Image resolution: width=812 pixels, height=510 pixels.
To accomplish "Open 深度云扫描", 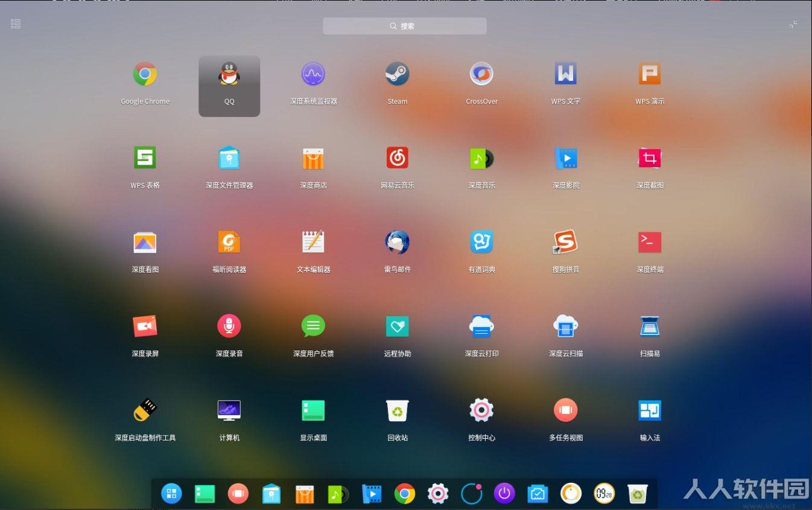I will [x=566, y=327].
